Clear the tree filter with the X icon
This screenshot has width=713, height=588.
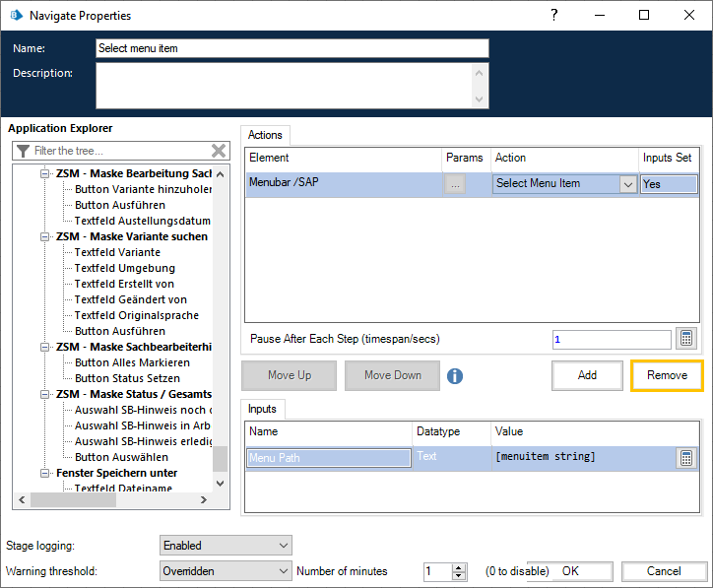[x=219, y=151]
